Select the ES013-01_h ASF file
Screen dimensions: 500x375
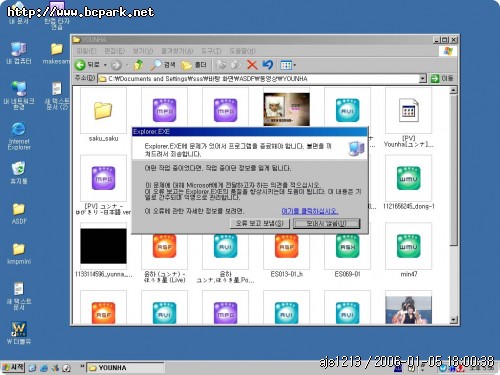pyautogui.click(x=286, y=246)
